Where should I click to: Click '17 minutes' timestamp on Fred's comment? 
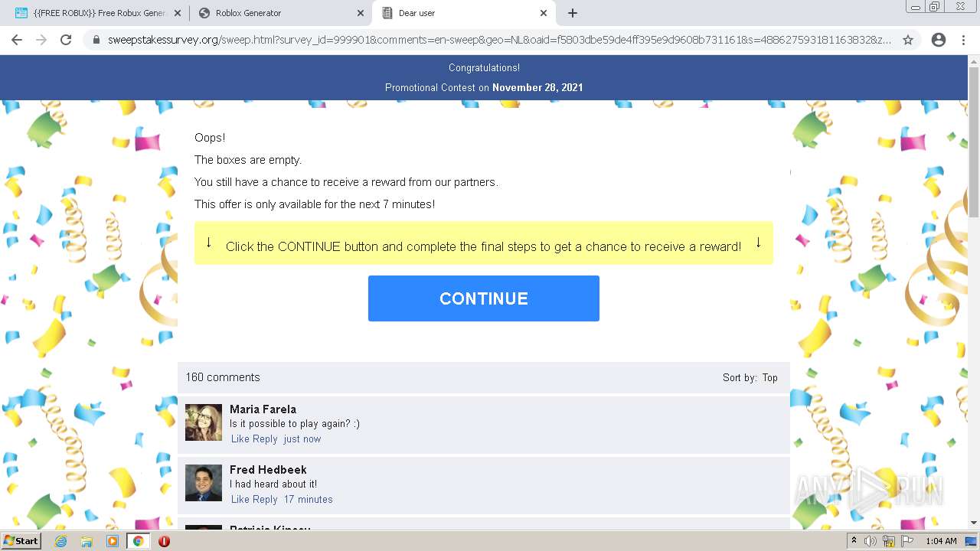pyautogui.click(x=308, y=499)
